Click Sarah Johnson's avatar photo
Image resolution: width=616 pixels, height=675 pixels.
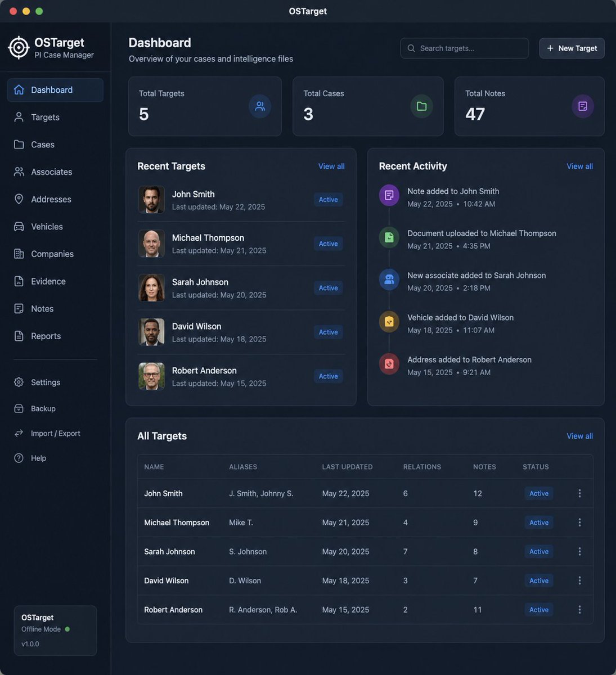pyautogui.click(x=151, y=288)
